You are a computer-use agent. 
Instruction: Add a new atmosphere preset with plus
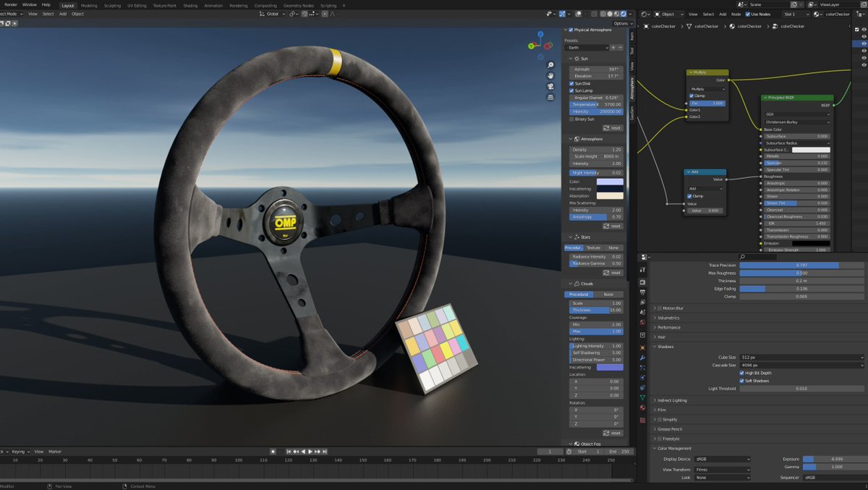tap(613, 48)
